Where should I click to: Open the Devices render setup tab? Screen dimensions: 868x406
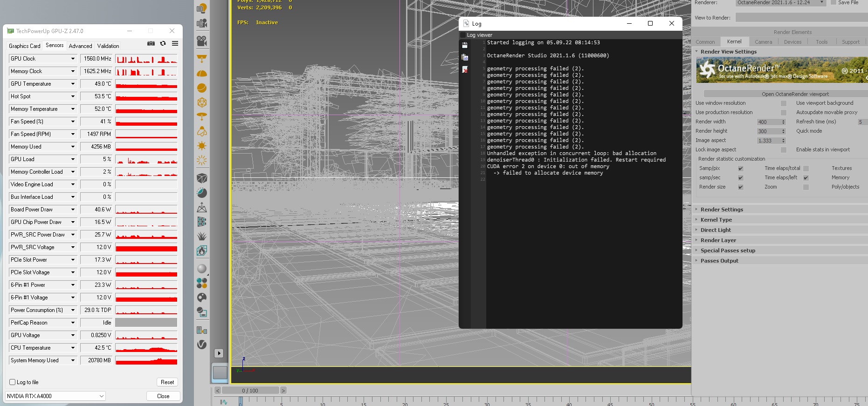click(793, 42)
